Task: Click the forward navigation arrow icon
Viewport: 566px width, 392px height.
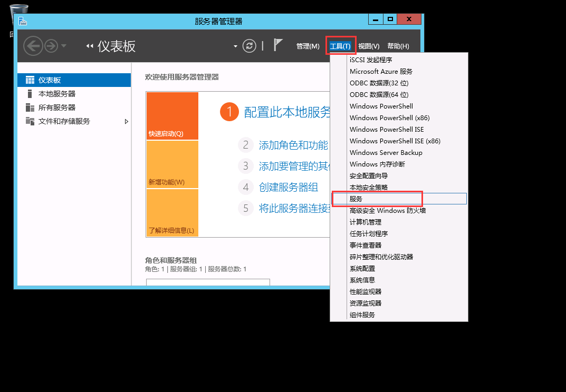Action: pos(51,46)
